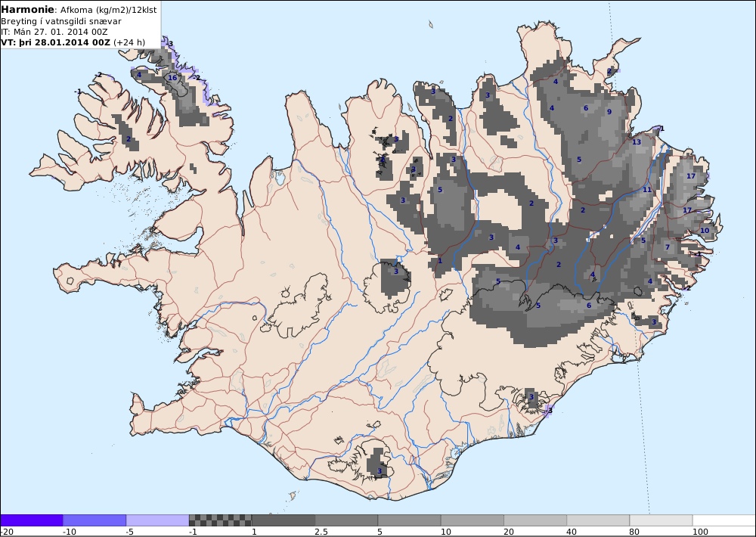Click the map value '16' in the Westfjords
The height and width of the screenshot is (537, 756).
172,78
